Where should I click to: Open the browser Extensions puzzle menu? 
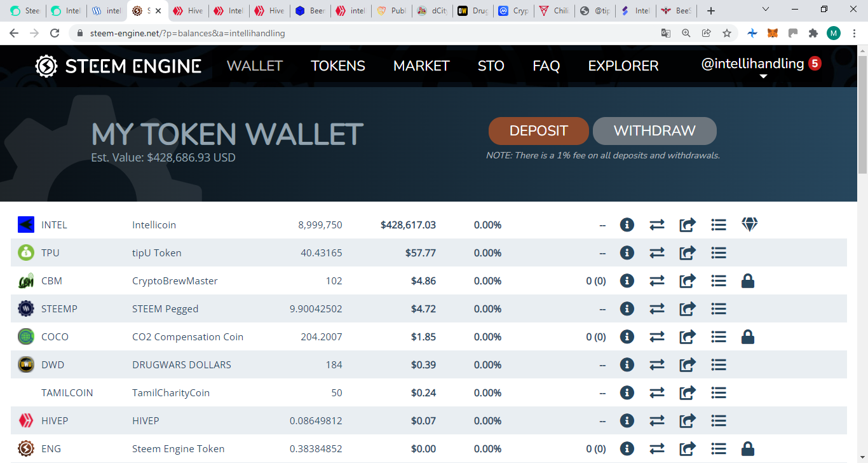813,33
